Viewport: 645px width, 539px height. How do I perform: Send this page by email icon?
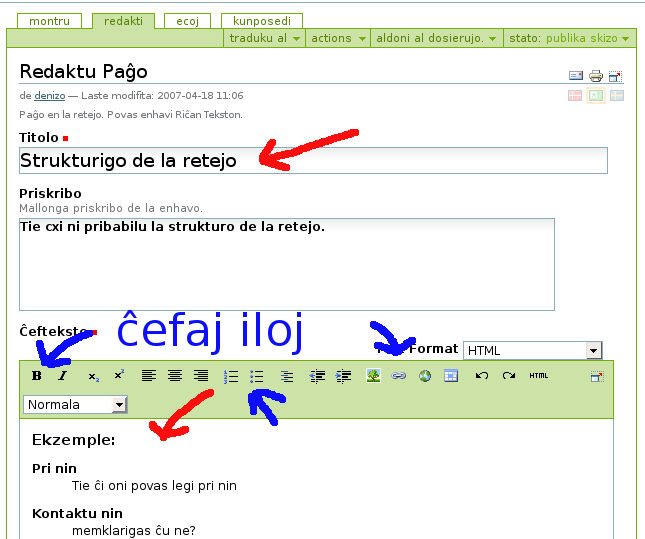coord(576,76)
